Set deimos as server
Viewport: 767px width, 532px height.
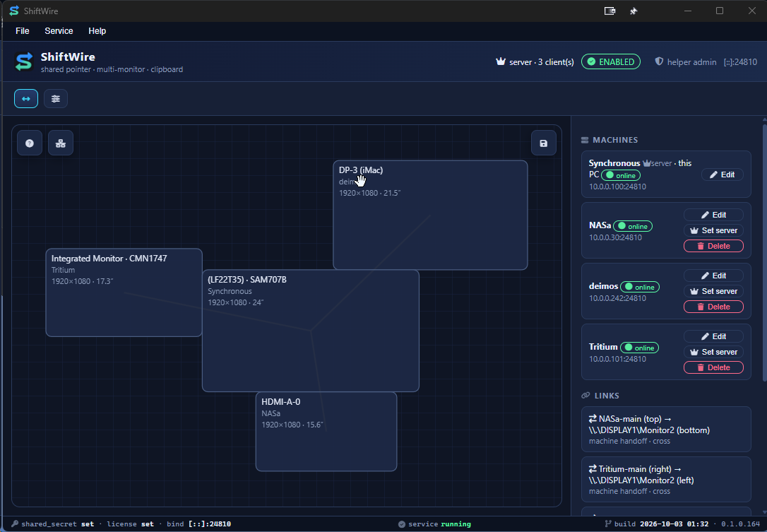click(x=713, y=291)
